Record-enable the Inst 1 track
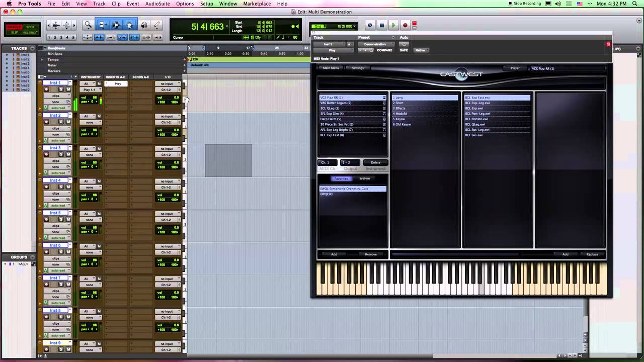Screen dimensions: 644x362 coord(46,89)
